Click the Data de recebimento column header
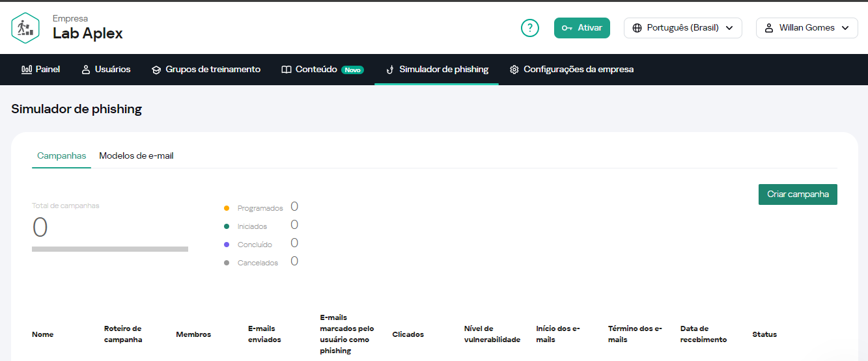The height and width of the screenshot is (361, 868). (704, 334)
